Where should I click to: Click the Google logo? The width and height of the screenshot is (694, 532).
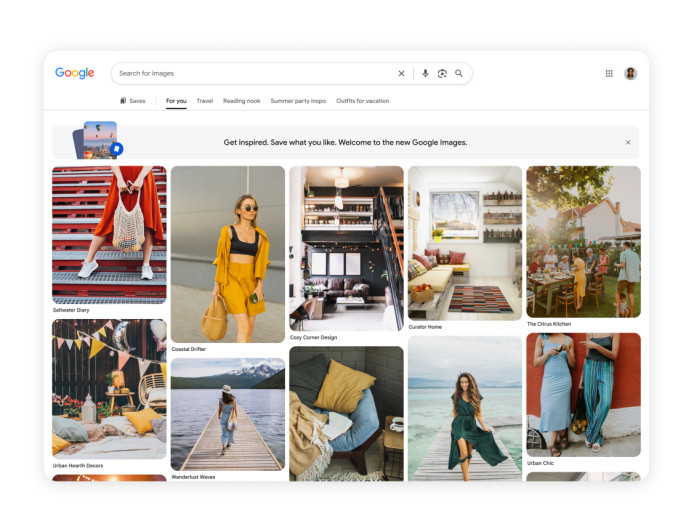click(74, 73)
